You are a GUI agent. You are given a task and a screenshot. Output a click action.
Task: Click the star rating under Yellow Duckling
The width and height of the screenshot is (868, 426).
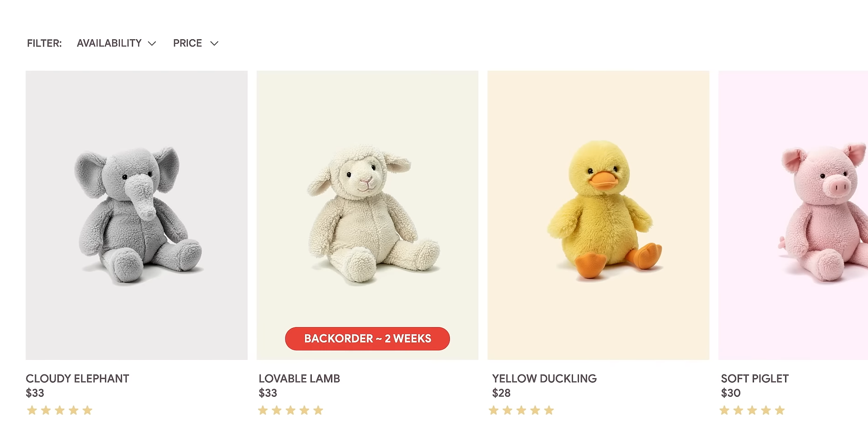[x=522, y=410]
